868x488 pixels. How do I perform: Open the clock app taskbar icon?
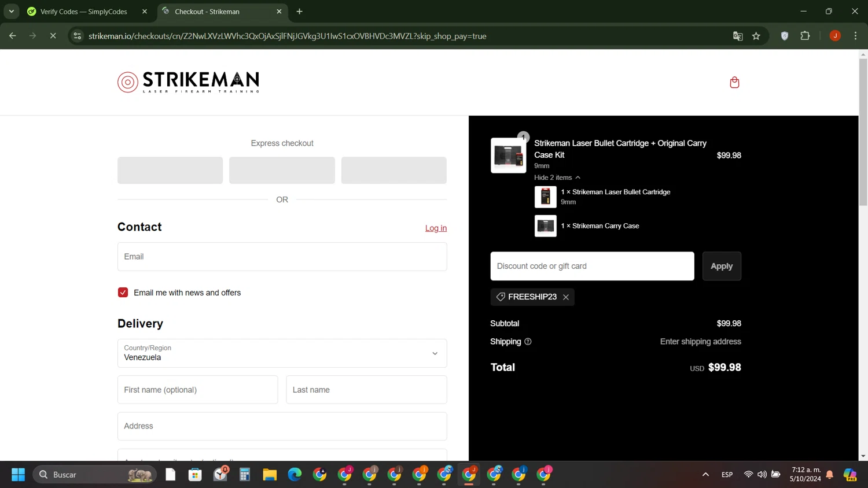[x=220, y=475]
